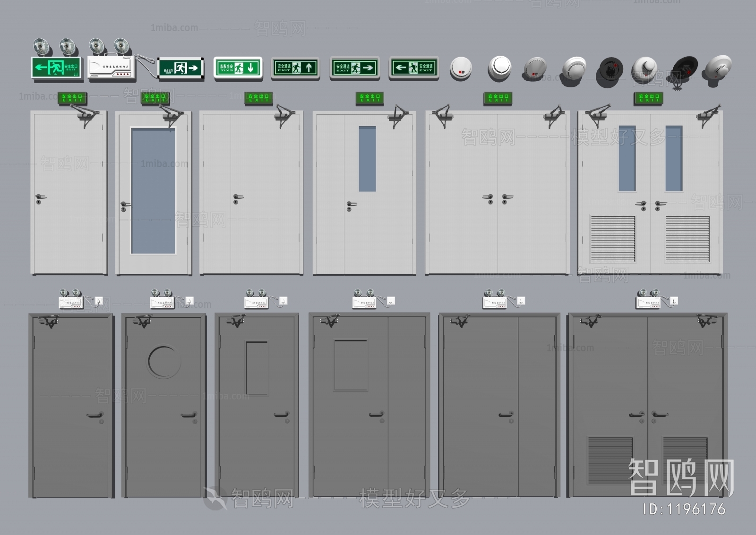Select the first flat white smoke detector

coord(461,68)
